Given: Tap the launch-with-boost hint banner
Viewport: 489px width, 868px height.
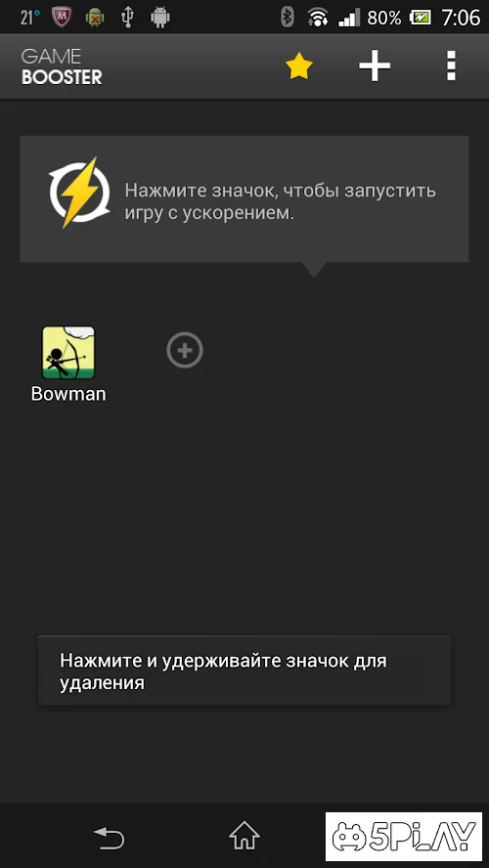Looking at the screenshot, I should click(x=244, y=198).
